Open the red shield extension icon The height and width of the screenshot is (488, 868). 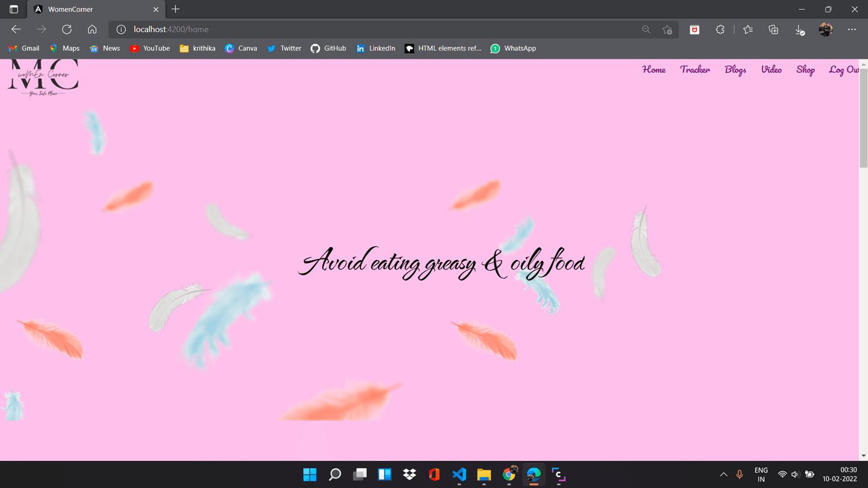[x=694, y=30]
